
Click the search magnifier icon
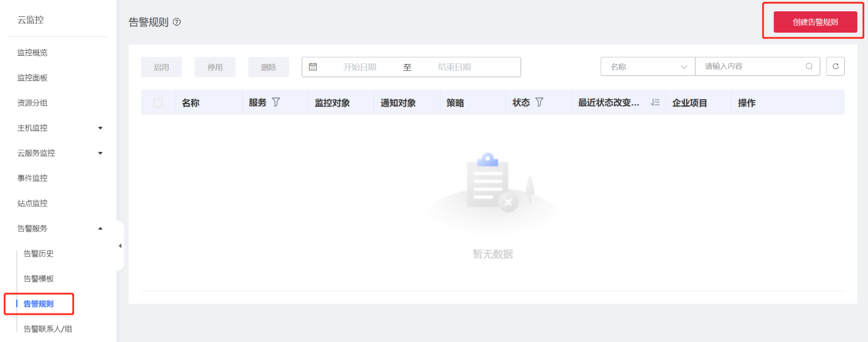tap(809, 67)
